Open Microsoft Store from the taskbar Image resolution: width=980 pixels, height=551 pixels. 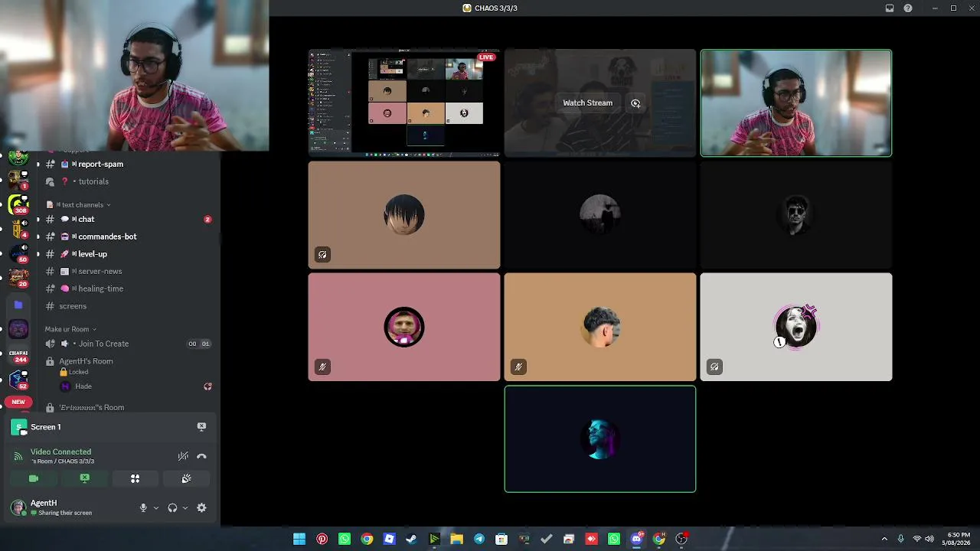501,539
